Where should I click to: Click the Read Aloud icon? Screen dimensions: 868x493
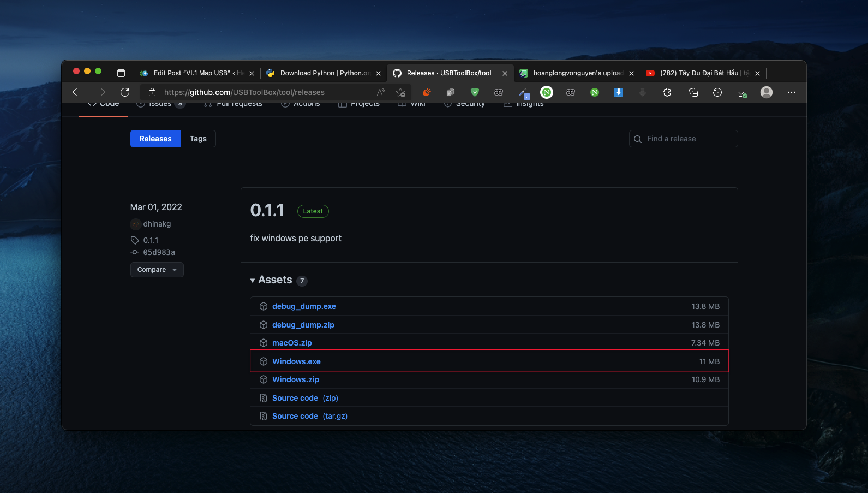[x=381, y=92]
